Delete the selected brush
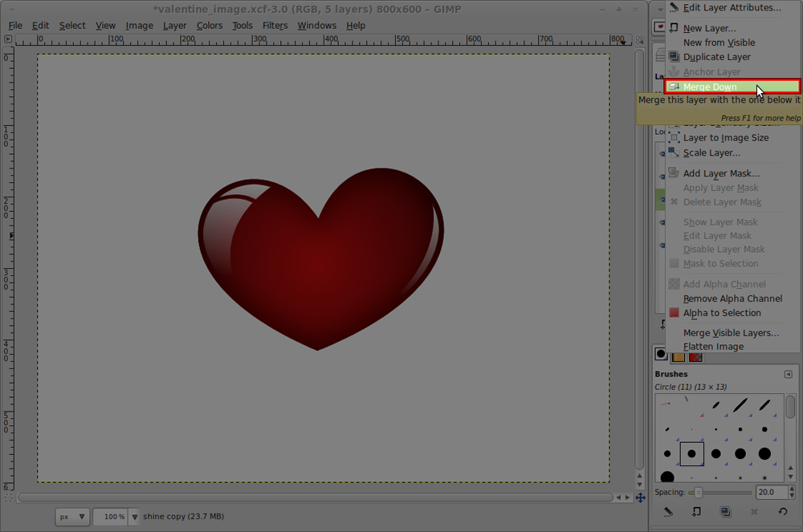 click(x=753, y=512)
